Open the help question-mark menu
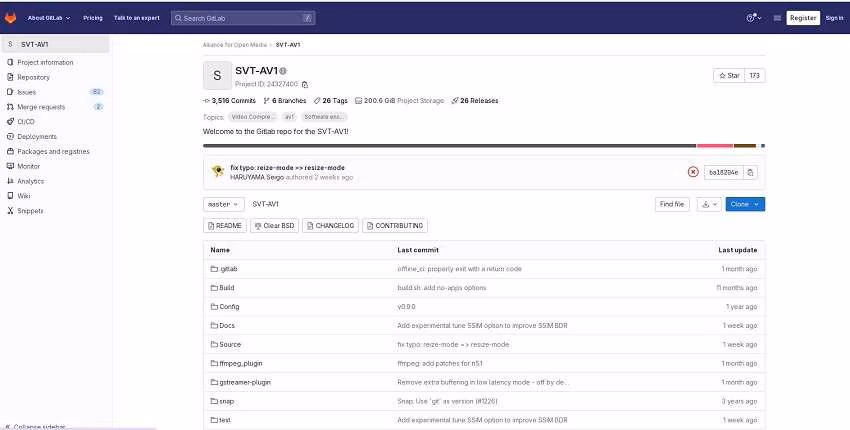850x430 pixels. click(754, 18)
